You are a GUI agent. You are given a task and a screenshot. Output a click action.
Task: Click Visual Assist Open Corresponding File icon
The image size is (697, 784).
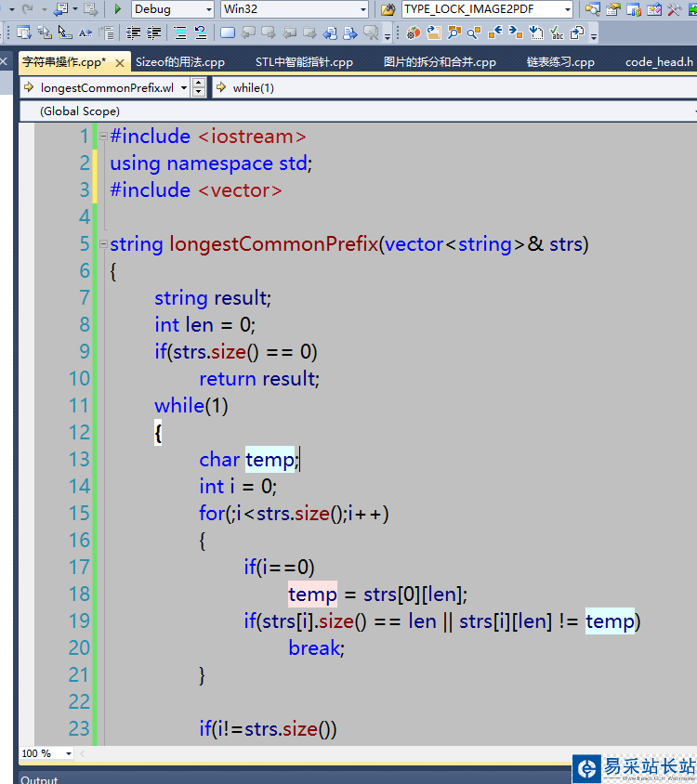point(577,33)
